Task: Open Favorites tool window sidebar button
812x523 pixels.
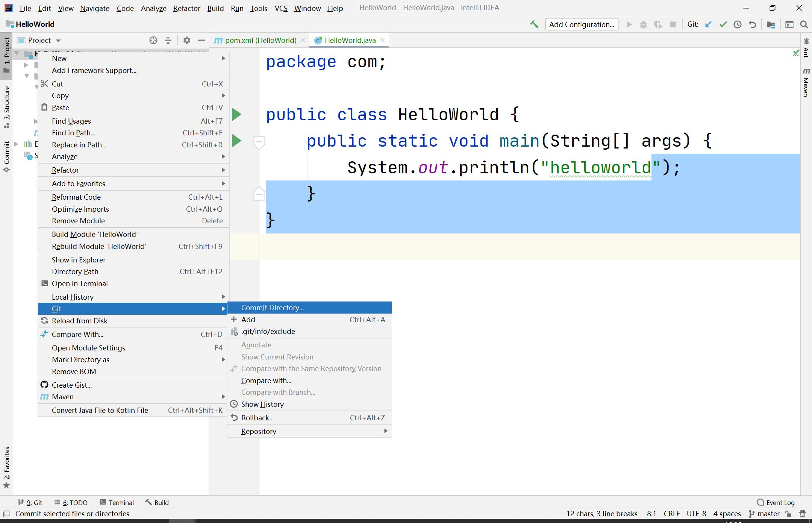Action: pos(6,467)
